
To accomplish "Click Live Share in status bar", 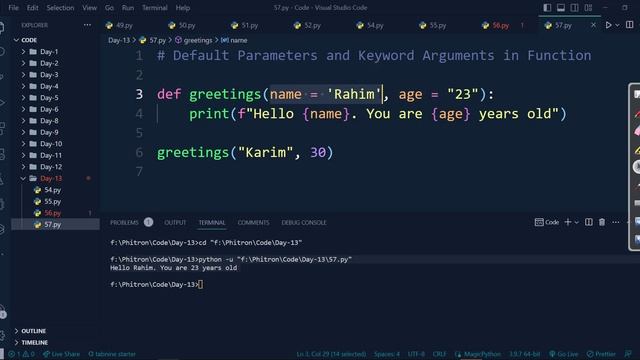I will [61, 354].
